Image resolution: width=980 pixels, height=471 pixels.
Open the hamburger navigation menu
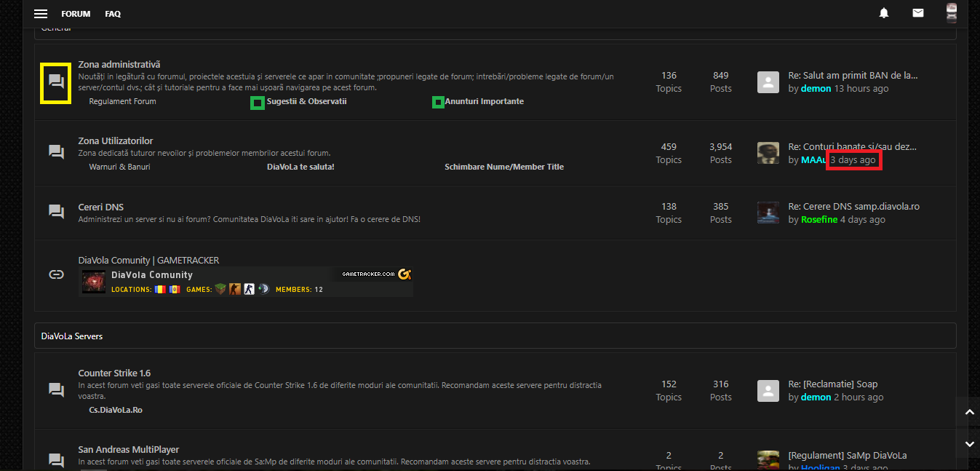point(40,13)
